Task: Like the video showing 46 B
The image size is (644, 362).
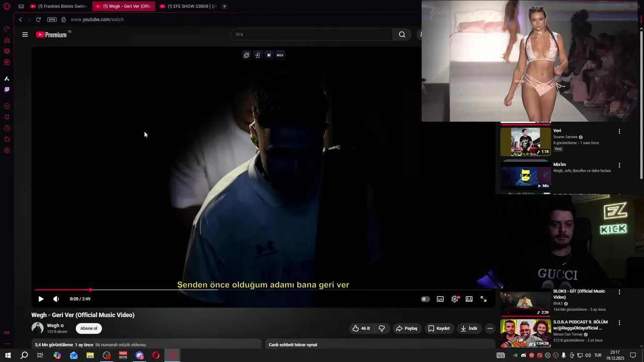Action: [x=361, y=328]
